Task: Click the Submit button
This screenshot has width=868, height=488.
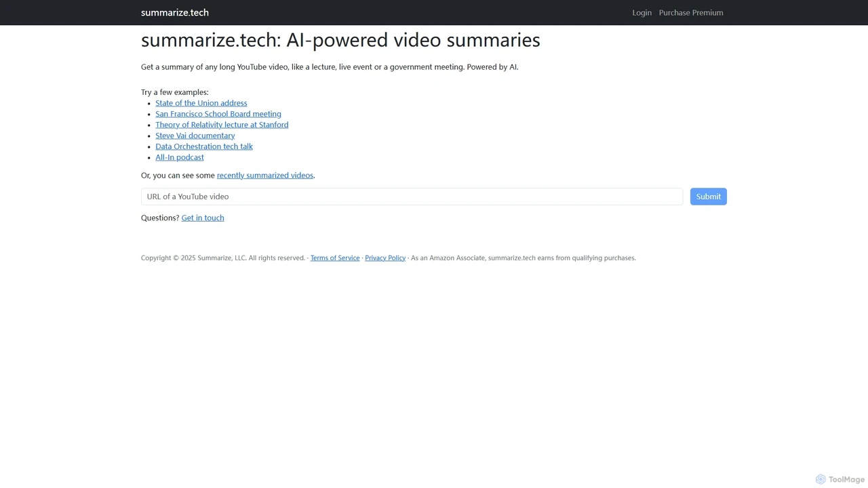Action: [709, 197]
